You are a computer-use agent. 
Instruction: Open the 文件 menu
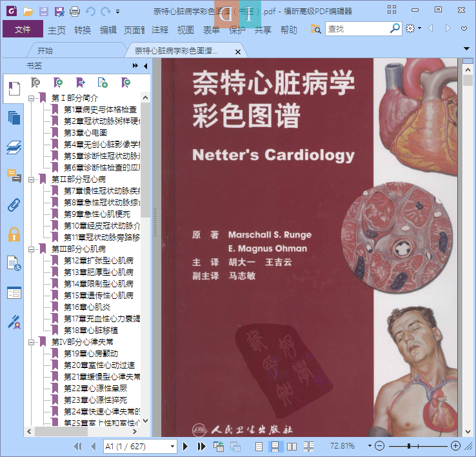[x=23, y=29]
